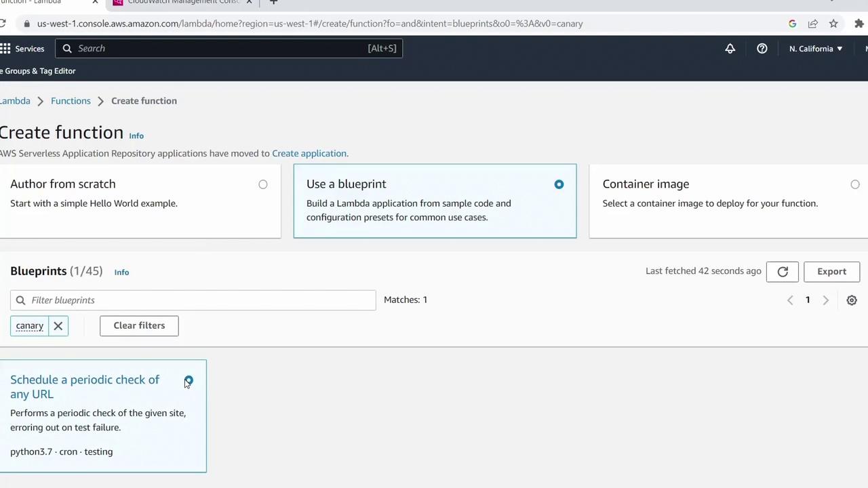Image resolution: width=868 pixels, height=488 pixels.
Task: Click the canary filter token label
Action: pos(30,326)
